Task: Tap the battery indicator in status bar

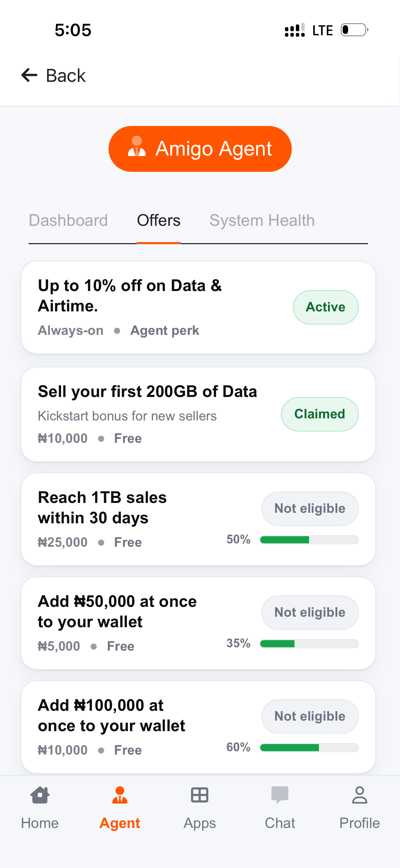Action: 354,30
